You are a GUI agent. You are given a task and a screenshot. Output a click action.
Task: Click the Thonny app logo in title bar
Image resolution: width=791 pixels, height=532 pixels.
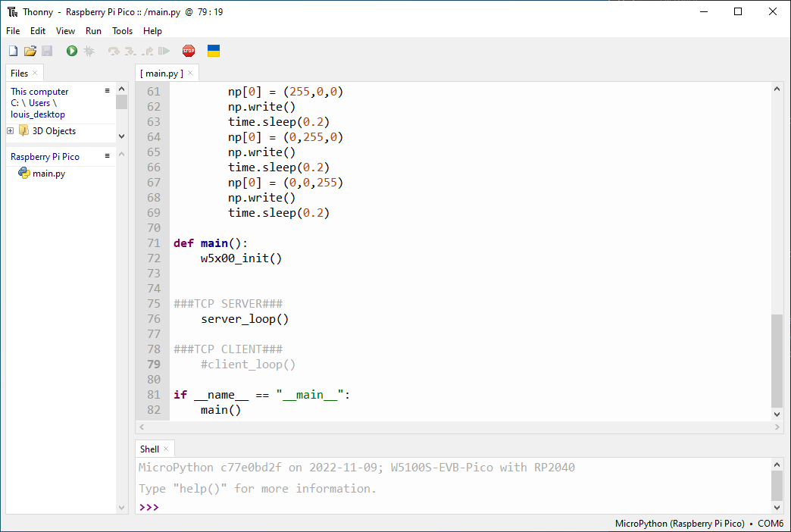tap(13, 11)
